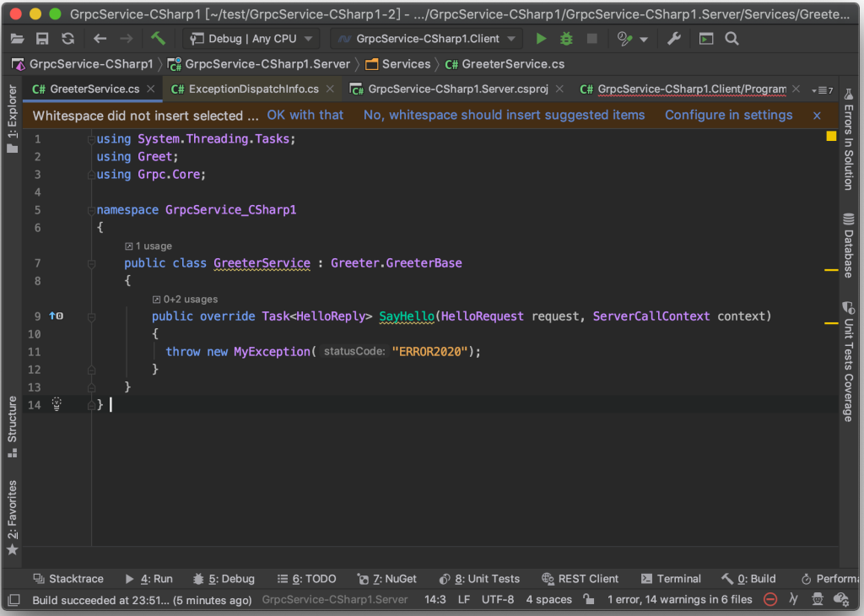Change file encoding via UTF-8 in status bar
Screen dimensions: 864x616
498,599
